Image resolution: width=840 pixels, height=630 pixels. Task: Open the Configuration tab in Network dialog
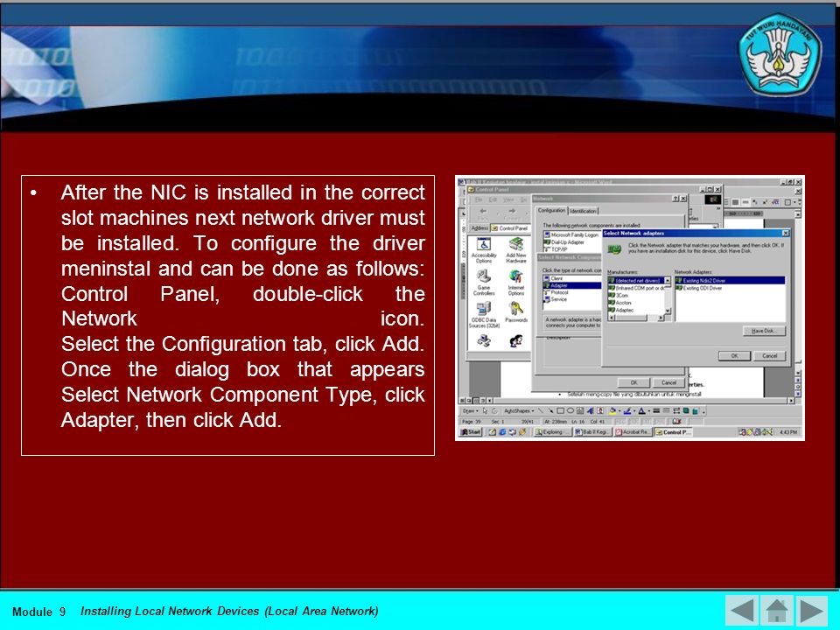[x=551, y=211]
